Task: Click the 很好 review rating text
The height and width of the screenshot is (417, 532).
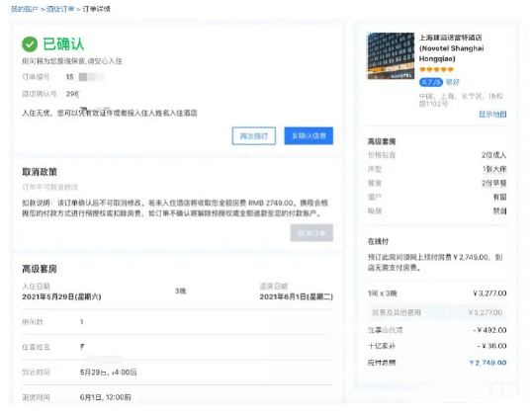Action: click(x=453, y=82)
